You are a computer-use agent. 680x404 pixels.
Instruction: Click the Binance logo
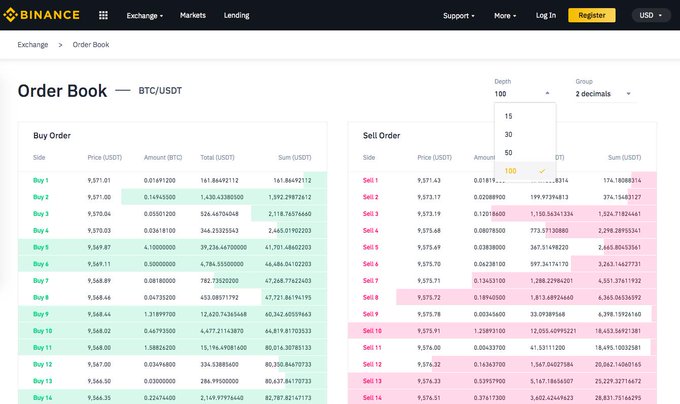42,15
